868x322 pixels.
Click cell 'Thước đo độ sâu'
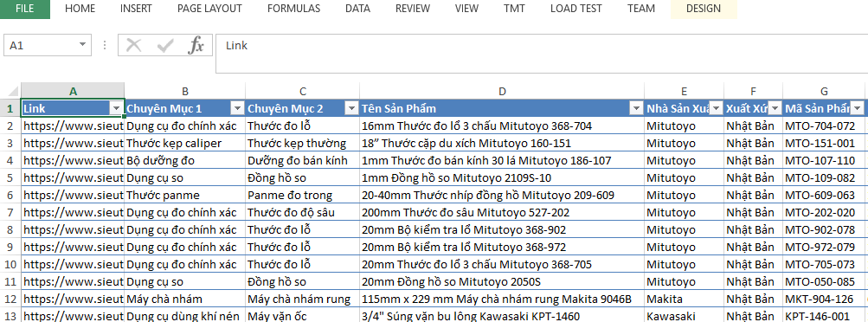coord(302,212)
